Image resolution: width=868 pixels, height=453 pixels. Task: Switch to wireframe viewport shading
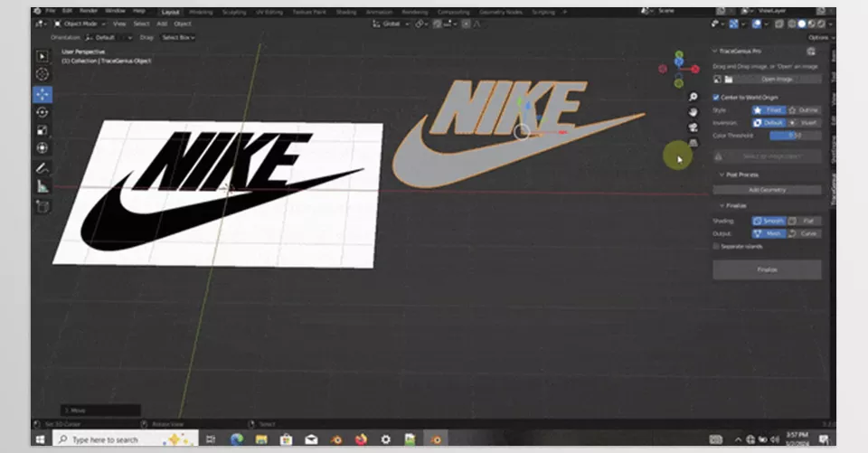tap(792, 24)
